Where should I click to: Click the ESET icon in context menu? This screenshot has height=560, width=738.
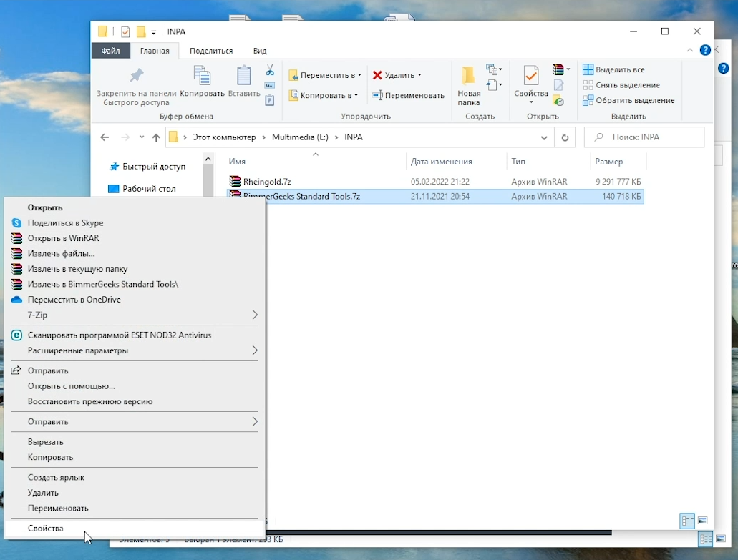point(16,335)
